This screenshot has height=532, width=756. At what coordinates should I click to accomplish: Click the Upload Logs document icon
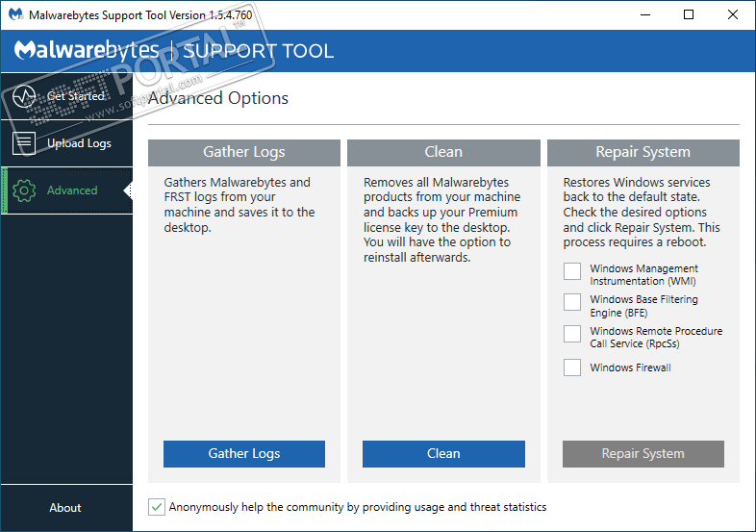[x=25, y=143]
